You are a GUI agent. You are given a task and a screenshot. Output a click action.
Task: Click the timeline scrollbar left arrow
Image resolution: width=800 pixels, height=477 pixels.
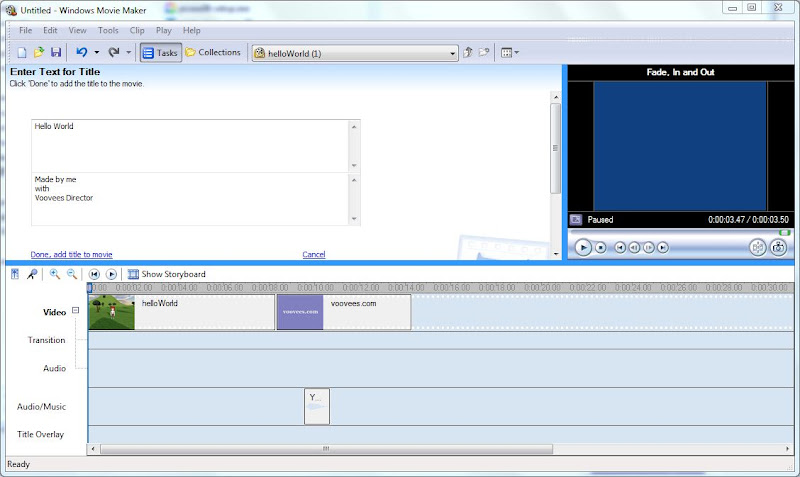(x=93, y=449)
